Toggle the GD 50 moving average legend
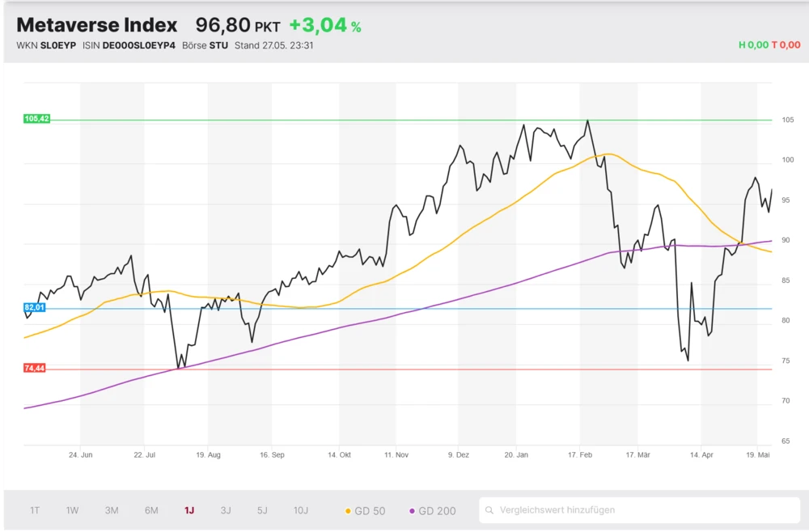 click(366, 510)
